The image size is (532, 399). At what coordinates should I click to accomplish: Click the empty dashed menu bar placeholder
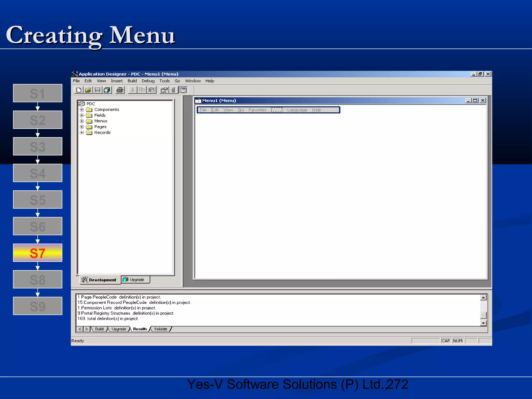click(x=277, y=110)
